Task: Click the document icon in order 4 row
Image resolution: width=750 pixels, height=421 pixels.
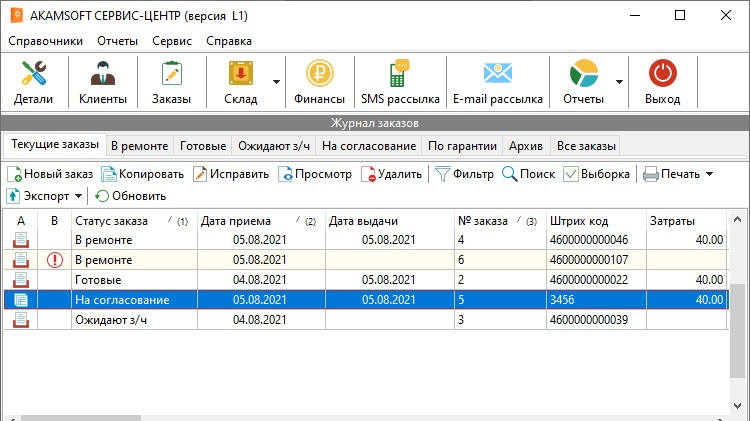Action: 21,240
